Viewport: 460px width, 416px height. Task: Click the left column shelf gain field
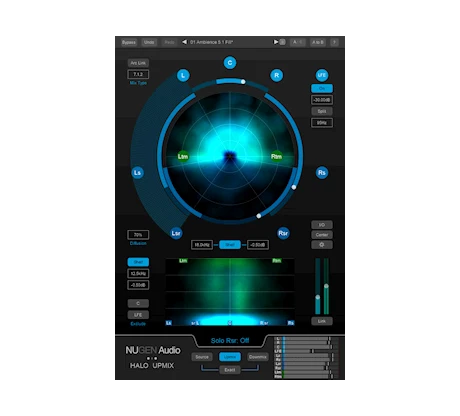point(138,285)
